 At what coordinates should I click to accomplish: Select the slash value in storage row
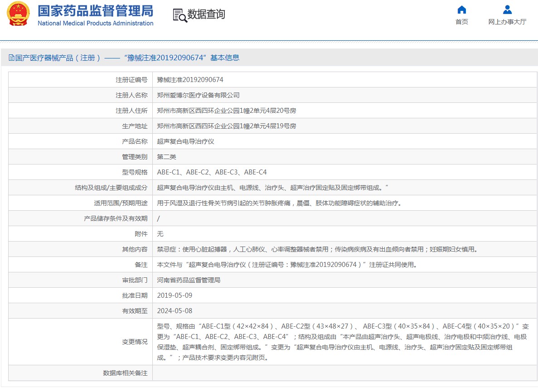pyautogui.click(x=158, y=218)
